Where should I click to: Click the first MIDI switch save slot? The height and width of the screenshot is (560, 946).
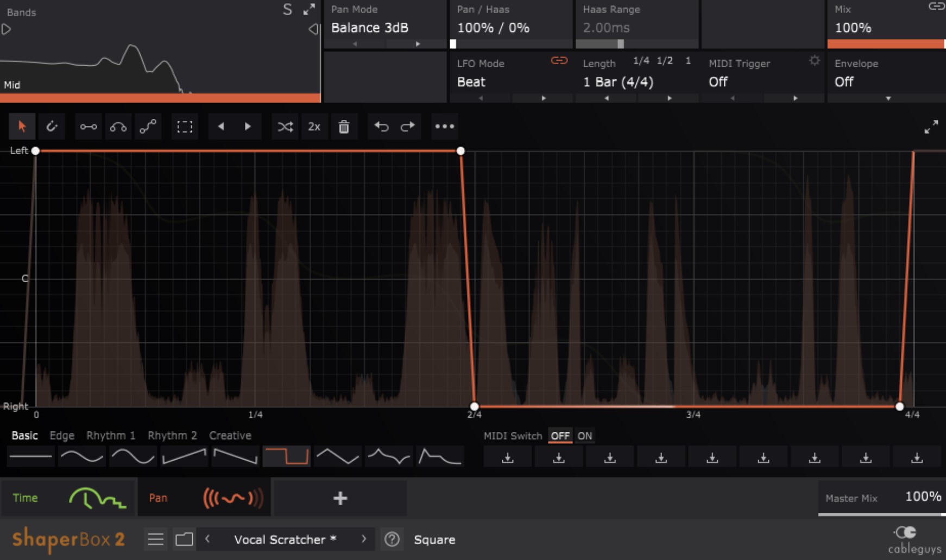(508, 458)
